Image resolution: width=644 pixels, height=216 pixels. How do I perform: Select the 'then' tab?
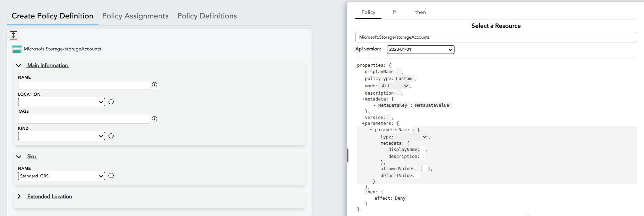(420, 12)
